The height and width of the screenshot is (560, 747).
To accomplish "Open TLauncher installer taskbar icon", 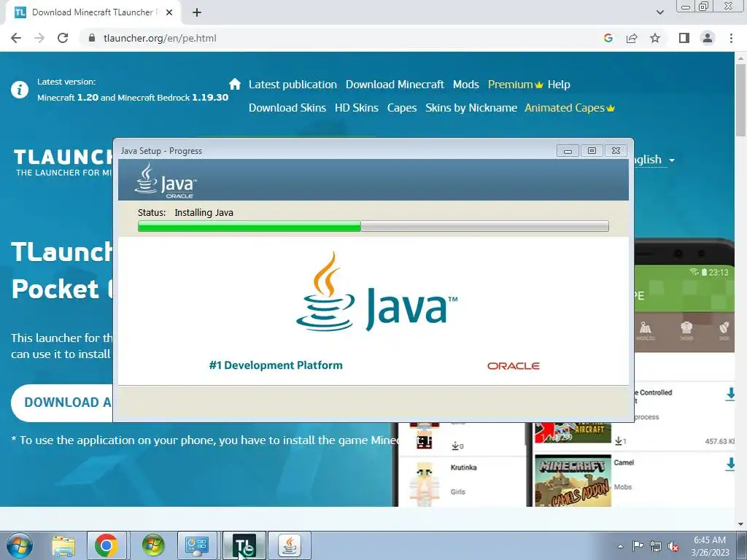I will (x=244, y=545).
